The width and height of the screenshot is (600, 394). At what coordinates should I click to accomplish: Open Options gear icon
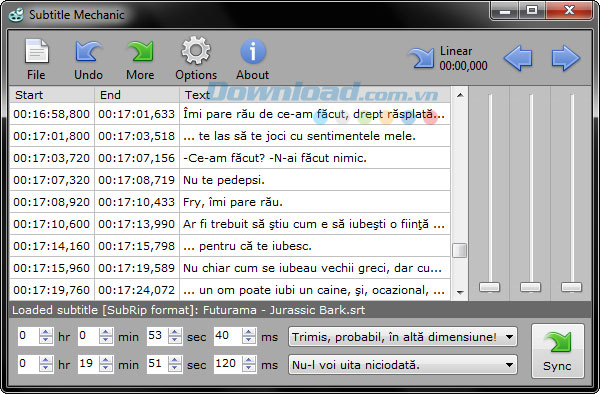click(x=196, y=50)
